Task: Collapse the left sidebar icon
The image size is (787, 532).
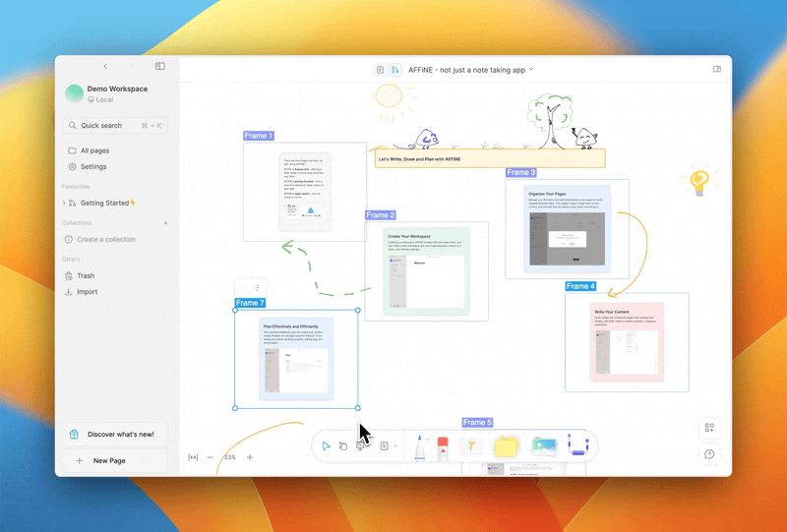Action: point(160,66)
